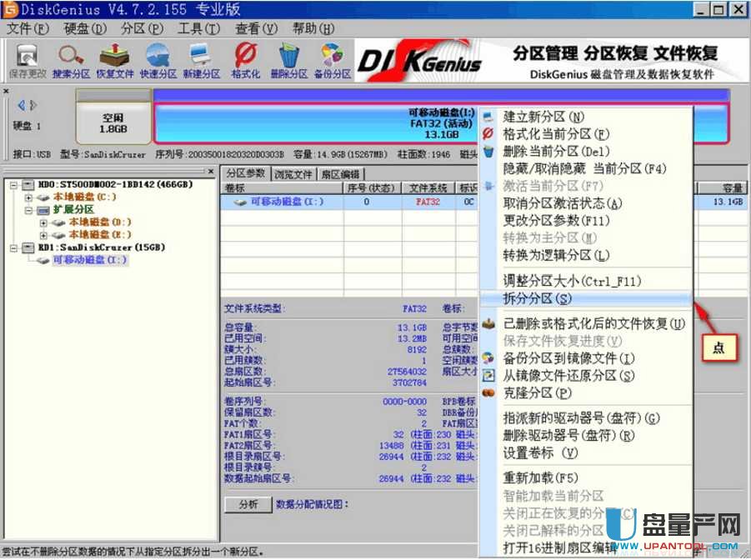Select the 空闲 1.8GB free space block
This screenshot has width=751, height=560.
coord(113,123)
